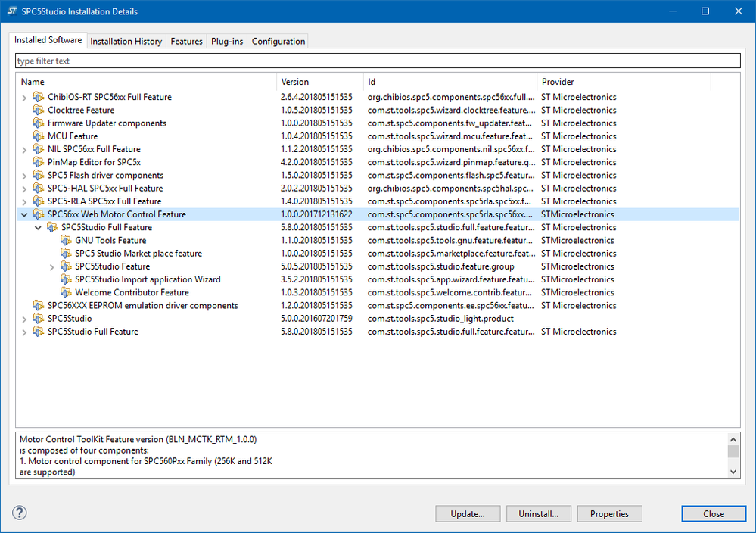Screen dimensions: 756x533
Task: Sort list by Name column header
Action: (x=147, y=82)
